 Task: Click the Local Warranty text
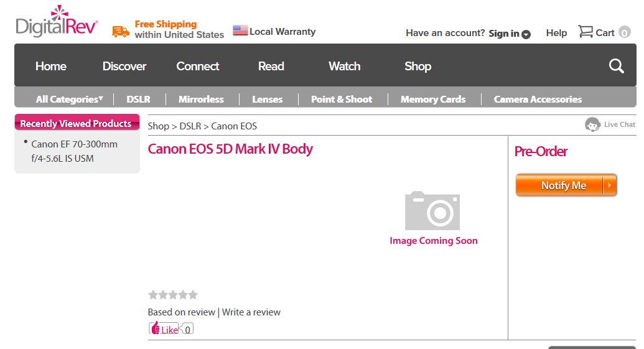click(282, 32)
